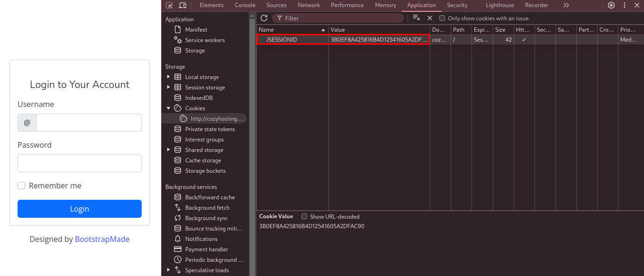Viewport: 644px width, 276px height.
Task: Enable Only show cookies with an issue
Action: [442, 18]
